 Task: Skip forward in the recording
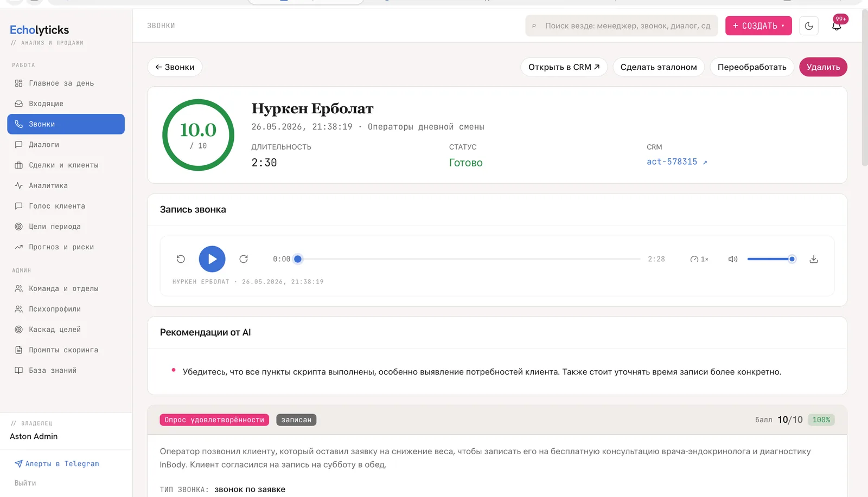(x=244, y=259)
